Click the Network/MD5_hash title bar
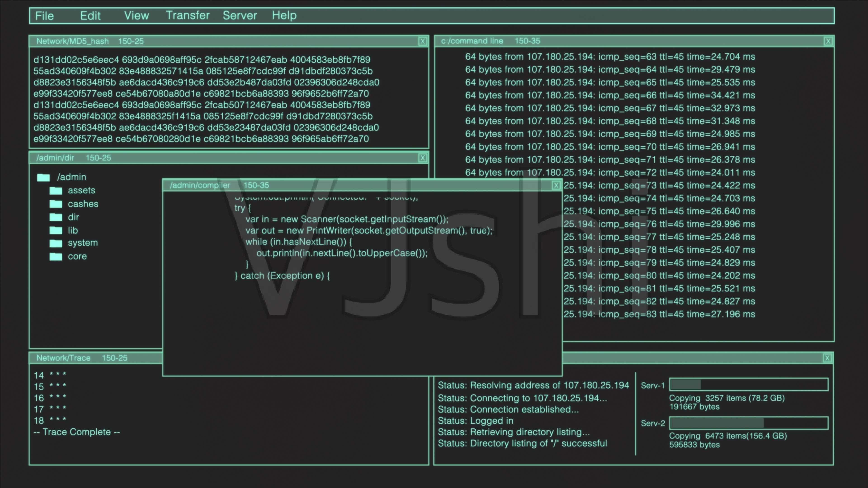868x488 pixels. 229,41
